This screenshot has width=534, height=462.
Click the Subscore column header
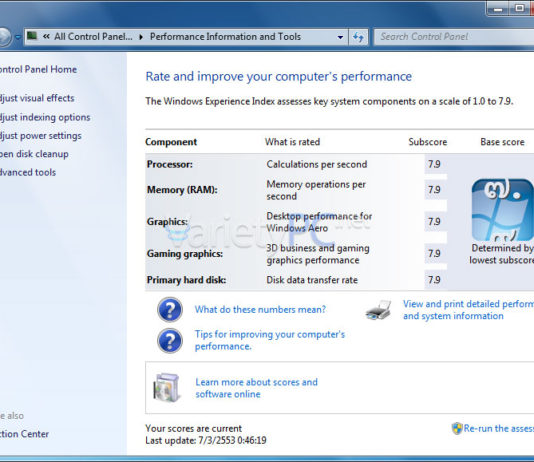click(x=428, y=142)
